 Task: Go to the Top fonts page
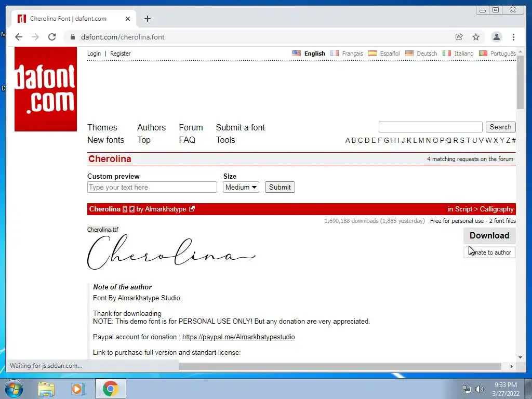(x=144, y=140)
